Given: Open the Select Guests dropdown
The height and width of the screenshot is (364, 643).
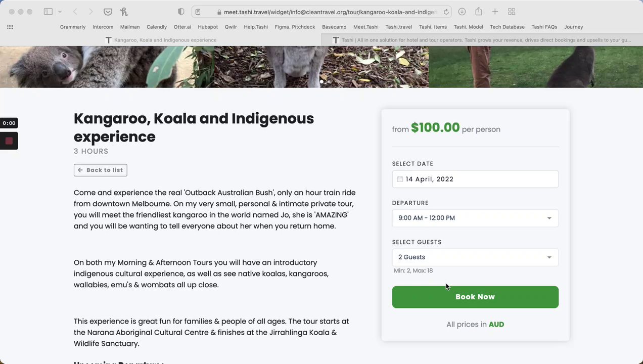Looking at the screenshot, I should pyautogui.click(x=475, y=257).
